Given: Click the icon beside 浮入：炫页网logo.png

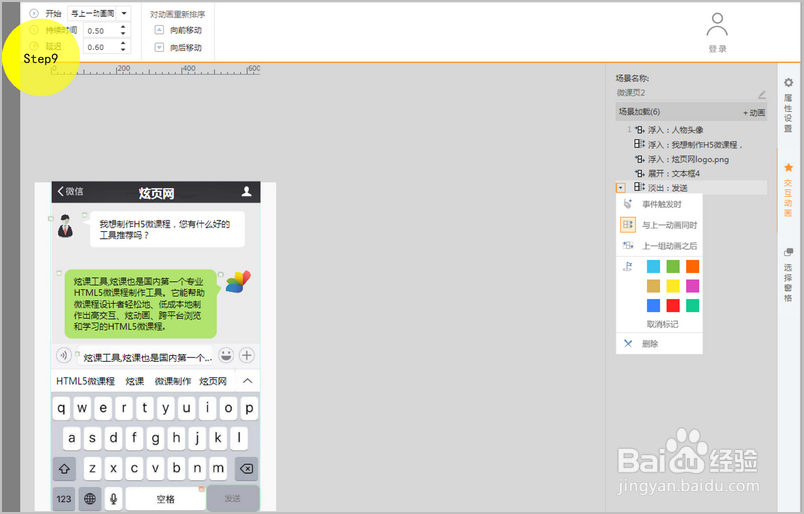Looking at the screenshot, I should tap(640, 159).
